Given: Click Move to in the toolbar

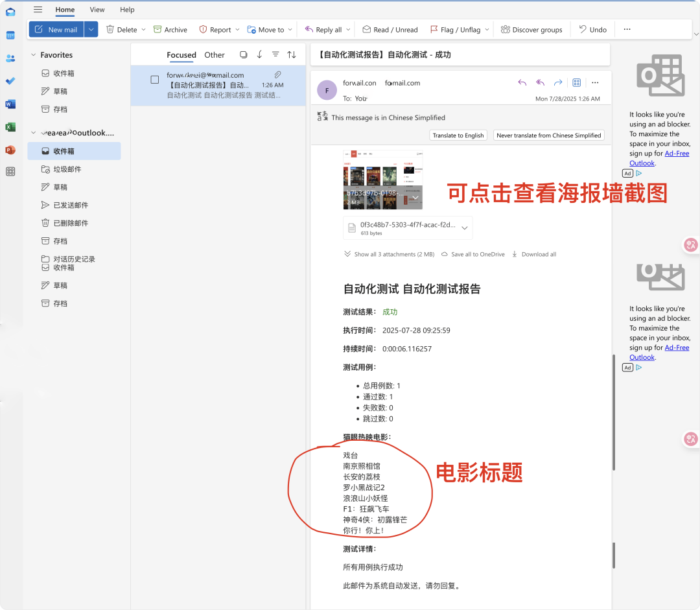Looking at the screenshot, I should [266, 29].
